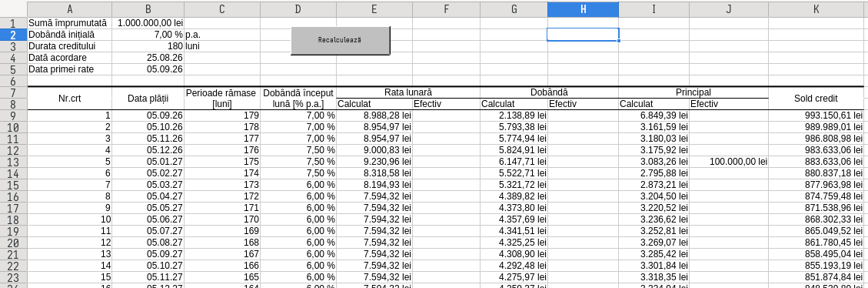Select the 4.341,51 lei interest cell
Image resolution: width=868 pixels, height=288 pixels.
[x=514, y=231]
